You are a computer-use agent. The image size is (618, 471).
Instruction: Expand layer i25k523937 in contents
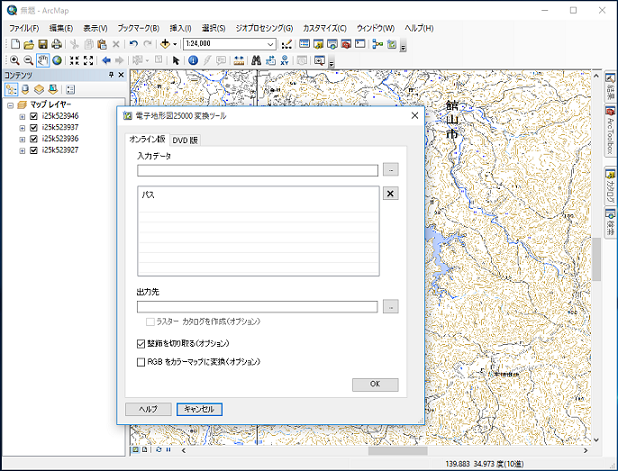pyautogui.click(x=22, y=128)
